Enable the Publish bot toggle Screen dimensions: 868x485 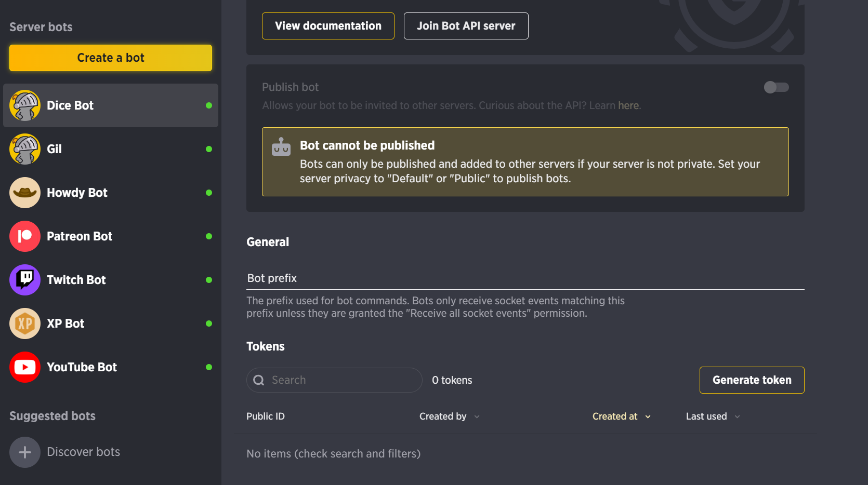[x=777, y=87]
